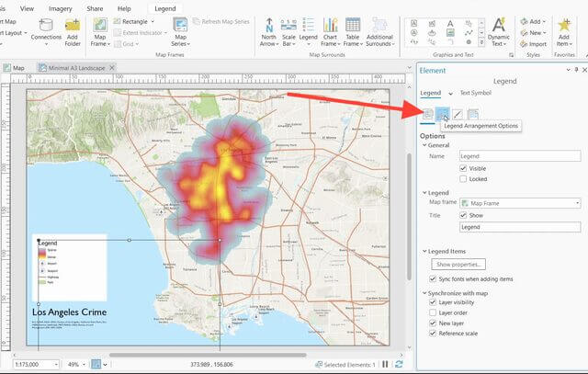Switch to the Map view tab
Image resolution: width=588 pixels, height=374 pixels.
tap(15, 68)
